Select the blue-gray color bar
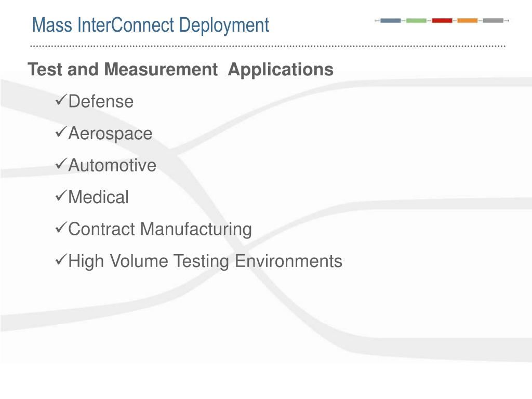532x399 pixels. [x=391, y=21]
